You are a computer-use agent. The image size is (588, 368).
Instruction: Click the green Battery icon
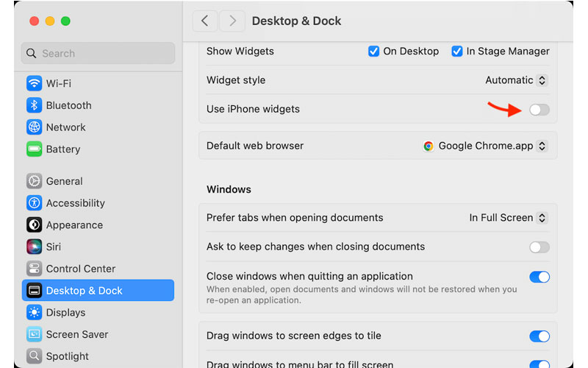point(34,149)
